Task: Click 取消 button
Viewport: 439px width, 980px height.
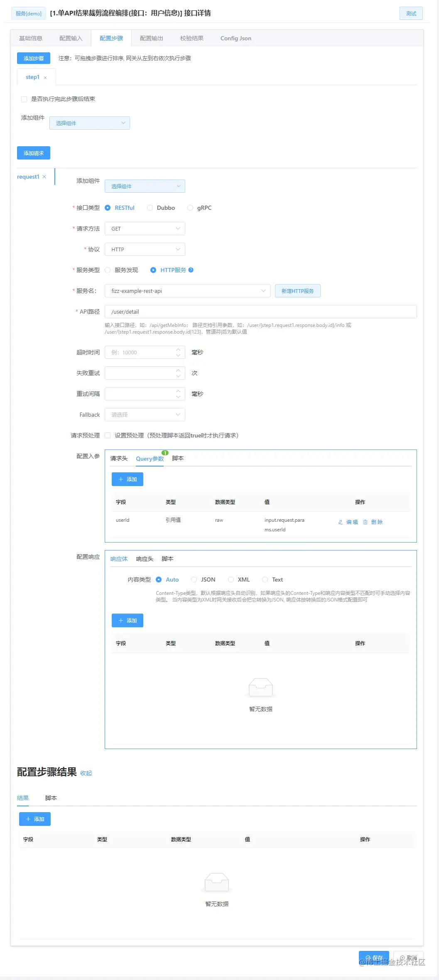Action: [409, 958]
